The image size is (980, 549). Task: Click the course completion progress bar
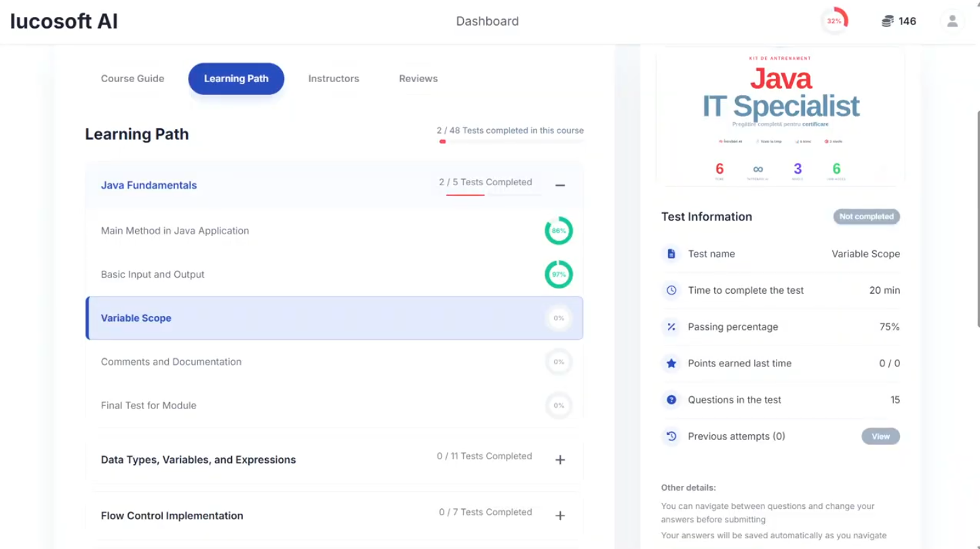[511, 141]
